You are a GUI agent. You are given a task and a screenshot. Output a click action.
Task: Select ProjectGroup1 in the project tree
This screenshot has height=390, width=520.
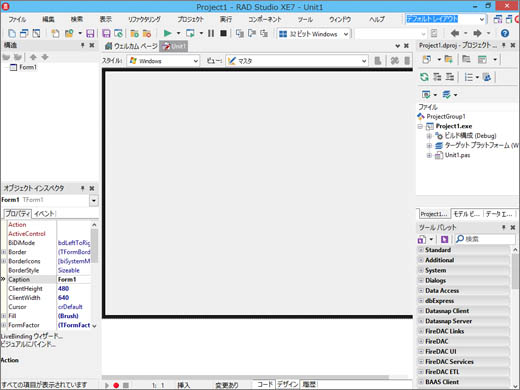click(x=446, y=116)
